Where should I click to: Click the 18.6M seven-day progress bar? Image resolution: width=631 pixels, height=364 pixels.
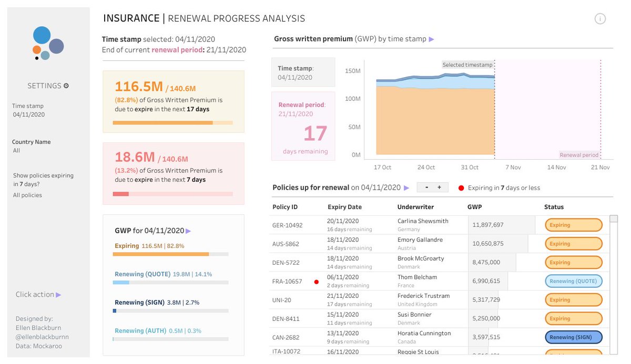coord(173,194)
